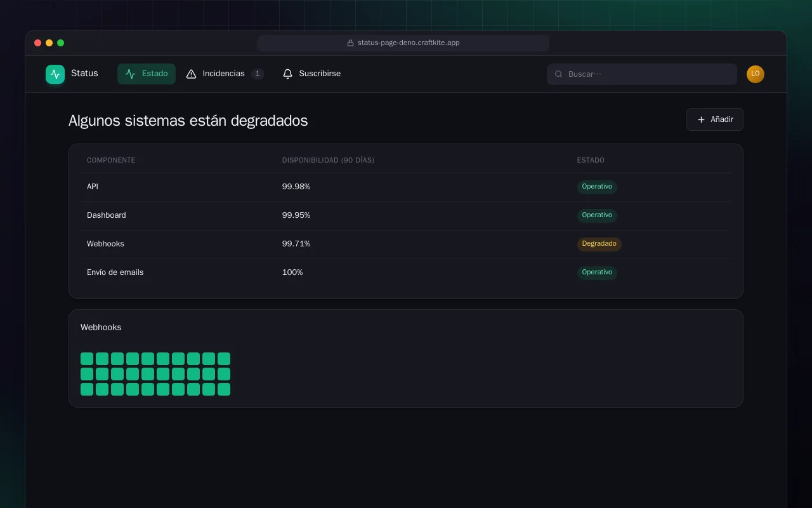
Task: Click the Status brand name
Action: [x=84, y=74]
